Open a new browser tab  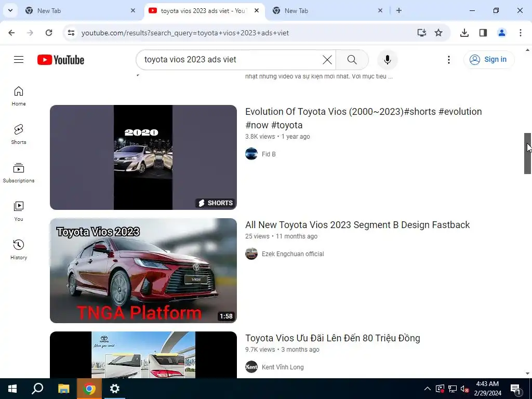pos(399,10)
